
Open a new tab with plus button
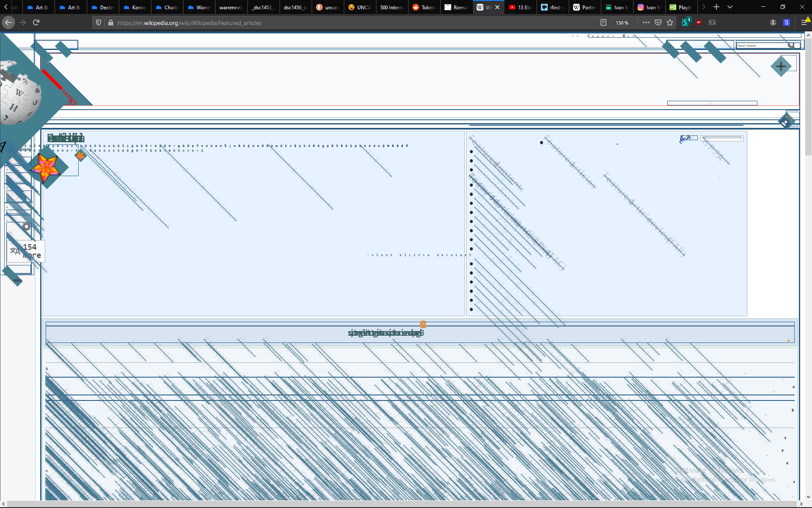pos(716,7)
